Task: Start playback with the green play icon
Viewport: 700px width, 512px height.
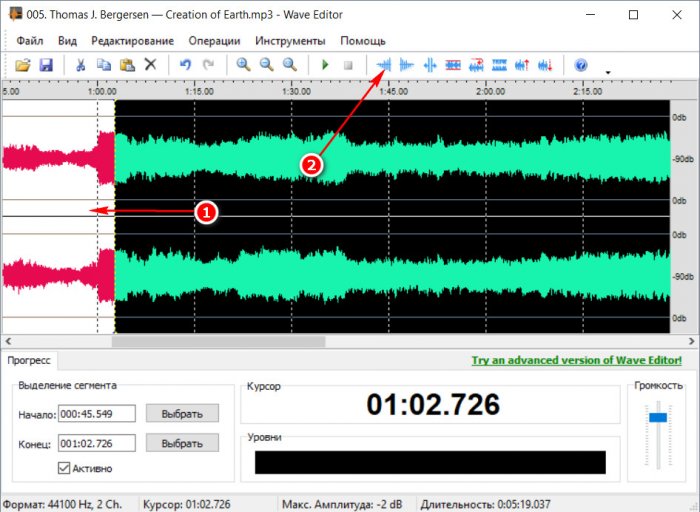Action: (x=325, y=65)
